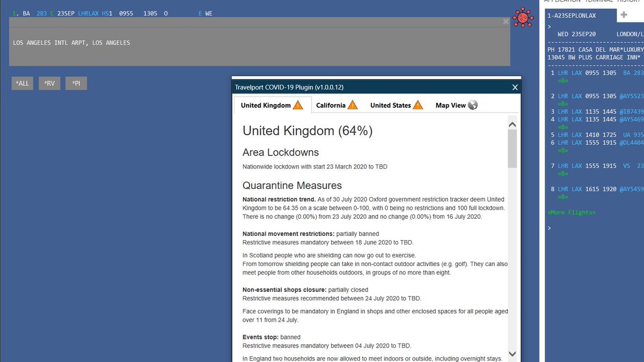Click the *PI button
The height and width of the screenshot is (362, 644).
pyautogui.click(x=76, y=83)
